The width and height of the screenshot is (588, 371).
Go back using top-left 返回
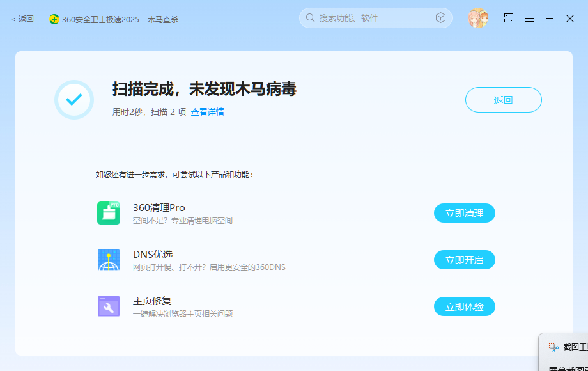[22, 19]
